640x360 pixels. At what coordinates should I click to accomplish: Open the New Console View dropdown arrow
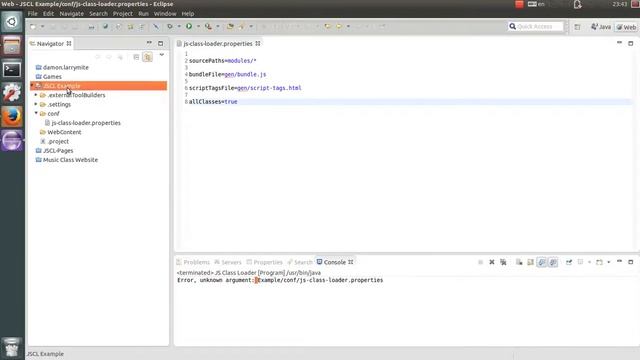pyautogui.click(x=609, y=262)
